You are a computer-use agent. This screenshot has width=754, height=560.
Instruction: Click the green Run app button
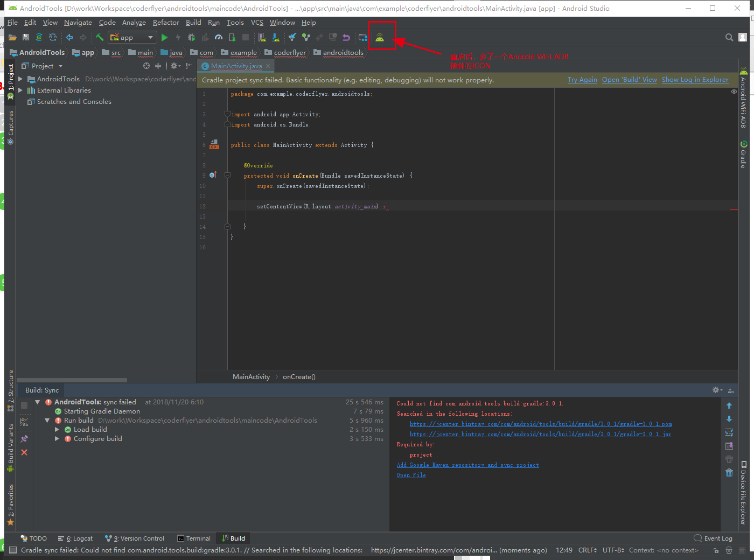pyautogui.click(x=164, y=37)
